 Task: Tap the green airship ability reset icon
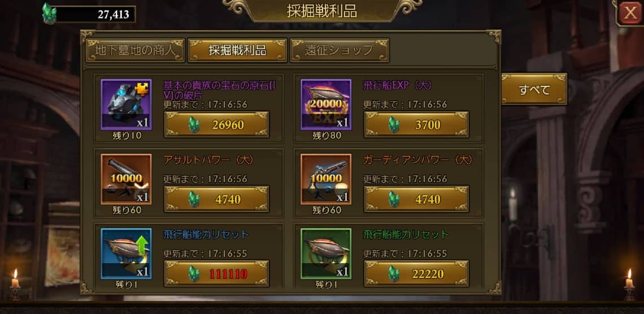pyautogui.click(x=326, y=254)
